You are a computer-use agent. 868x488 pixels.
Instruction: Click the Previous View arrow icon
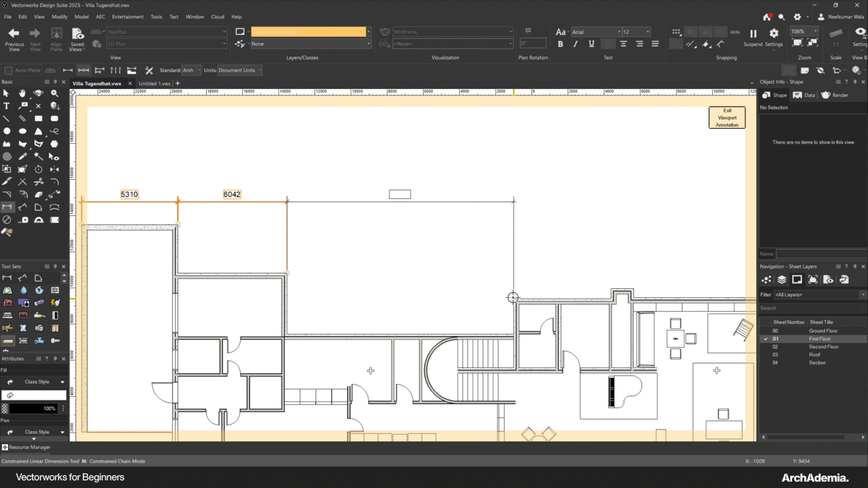click(x=14, y=33)
